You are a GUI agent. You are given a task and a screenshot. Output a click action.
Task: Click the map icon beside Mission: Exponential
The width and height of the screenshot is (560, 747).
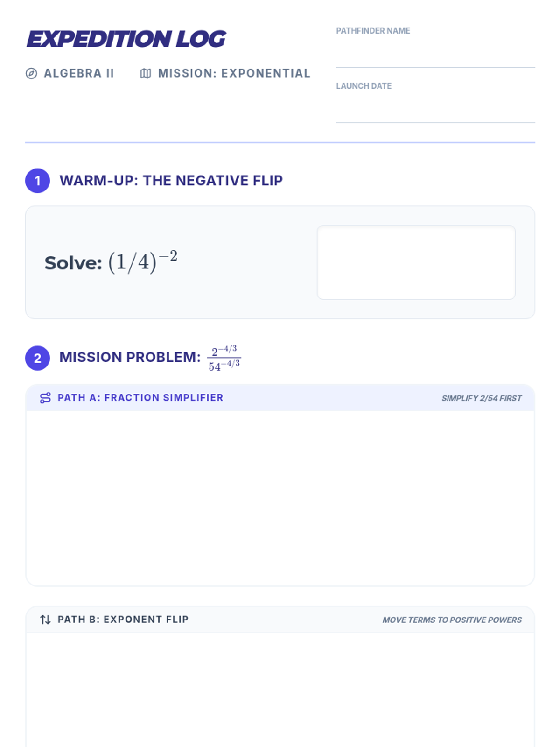pos(146,73)
